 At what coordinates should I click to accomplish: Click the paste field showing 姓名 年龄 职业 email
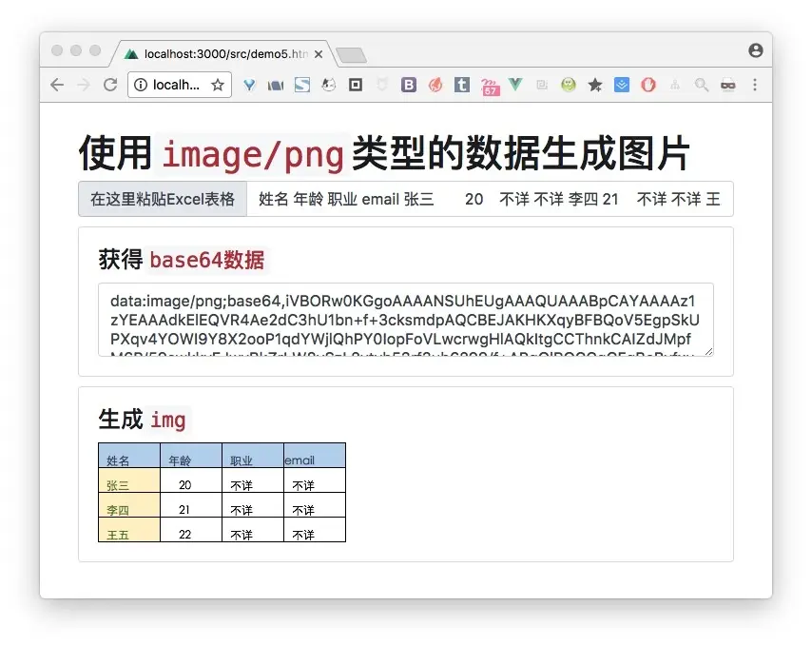pyautogui.click(x=490, y=199)
